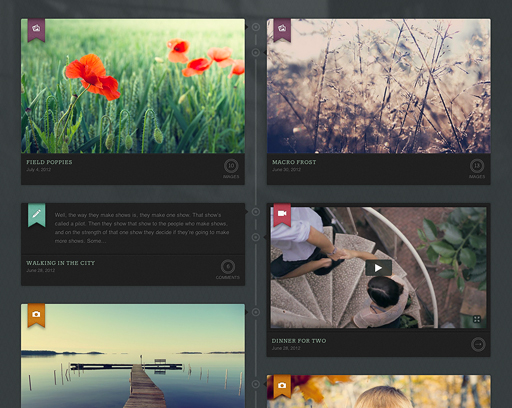Screen dimensions: 512x408
Task: Click camera ribbon icon on pier photo
Action: pos(36,315)
